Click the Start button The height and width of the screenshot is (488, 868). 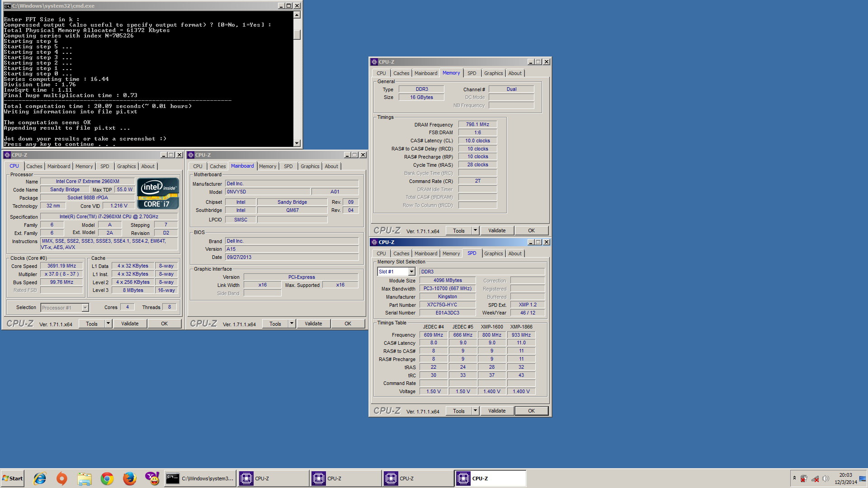(x=13, y=479)
